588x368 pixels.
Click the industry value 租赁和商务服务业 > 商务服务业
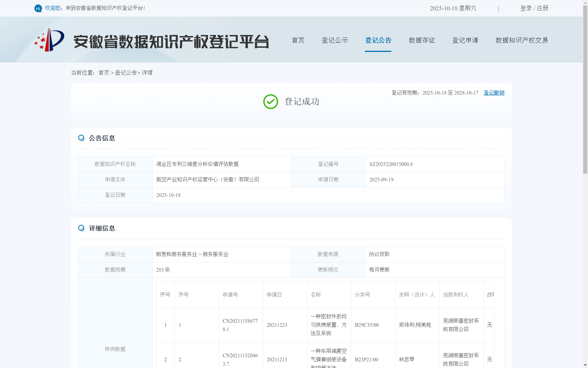coord(192,254)
